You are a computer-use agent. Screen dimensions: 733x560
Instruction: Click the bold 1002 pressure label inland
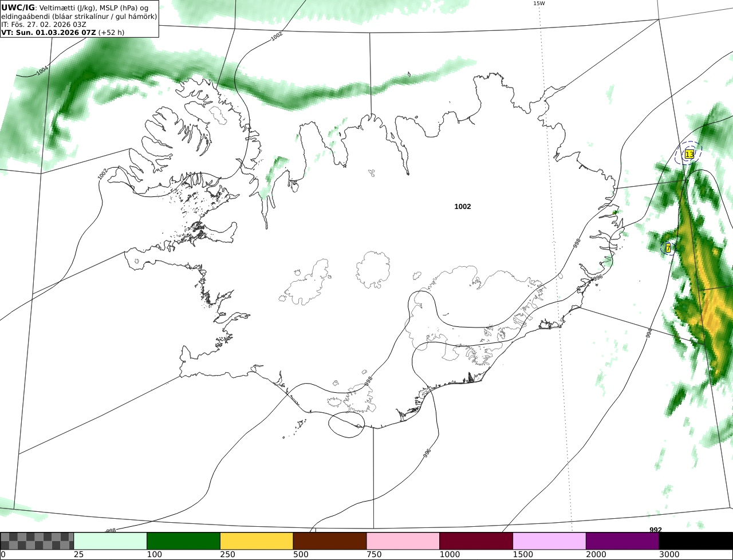pyautogui.click(x=463, y=207)
